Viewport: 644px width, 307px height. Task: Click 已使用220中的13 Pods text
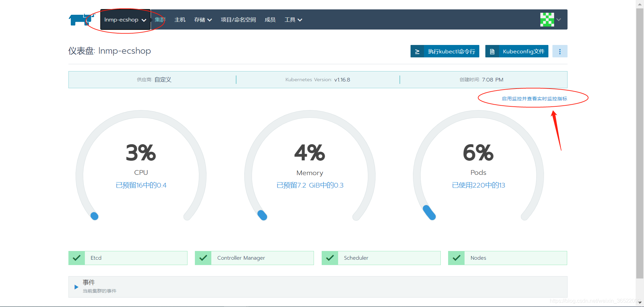(478, 185)
